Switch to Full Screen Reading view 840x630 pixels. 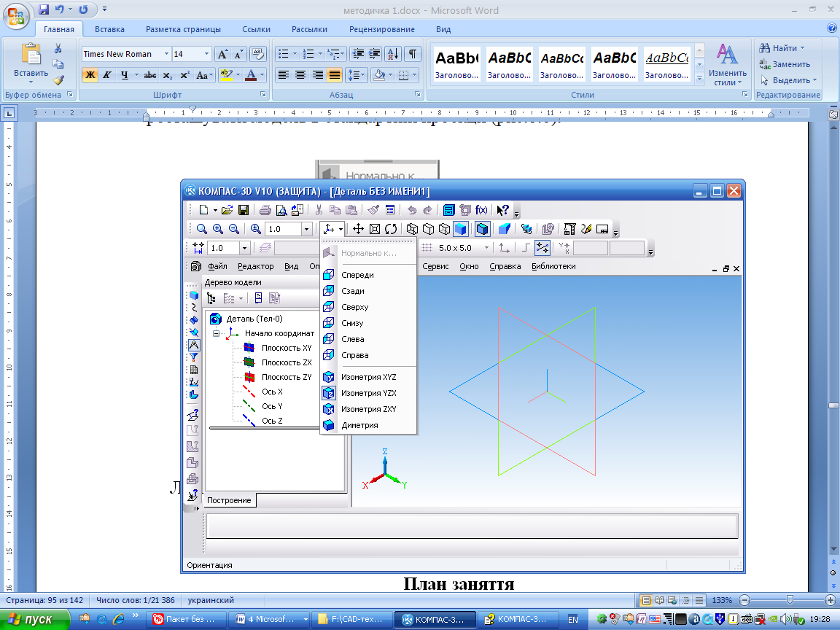659,600
